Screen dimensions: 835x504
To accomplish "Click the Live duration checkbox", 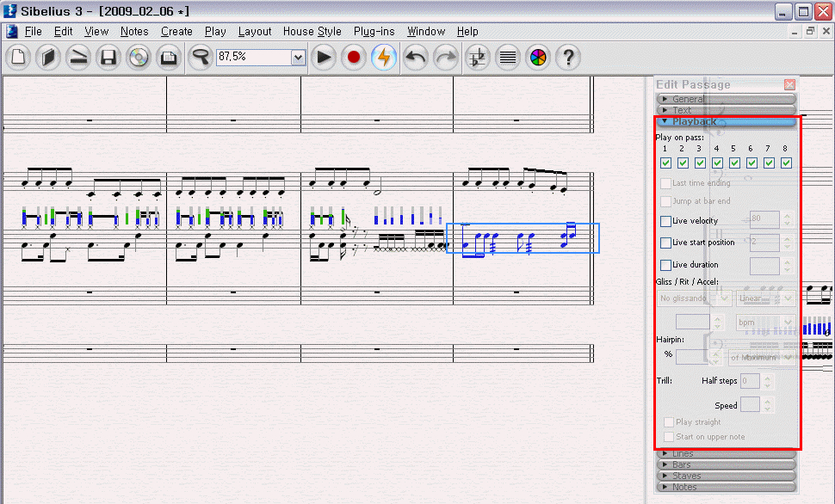I will click(665, 265).
